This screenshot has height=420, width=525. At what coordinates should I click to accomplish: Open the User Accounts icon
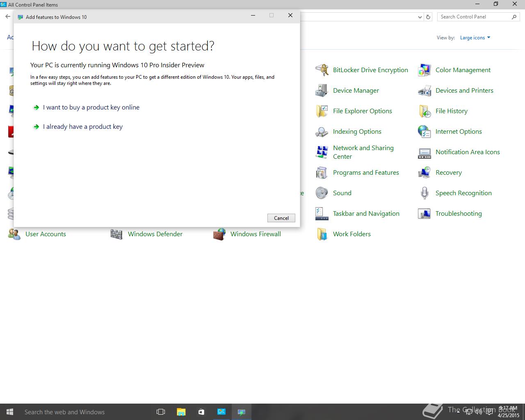(x=14, y=234)
